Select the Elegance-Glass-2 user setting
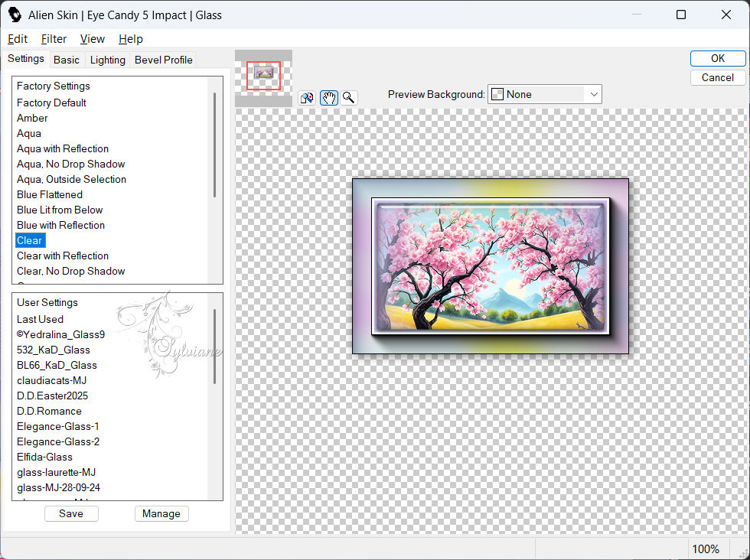Screen dimensions: 750x560 (x=58, y=442)
